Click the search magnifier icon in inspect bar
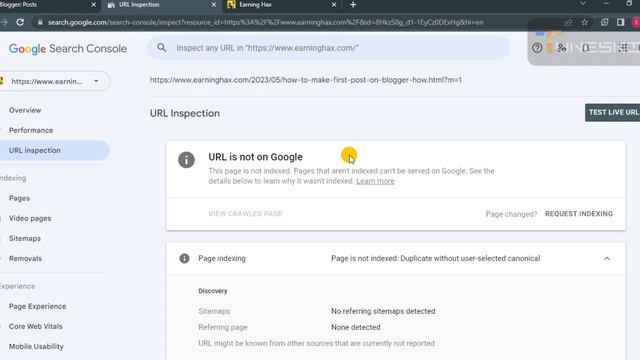The image size is (640, 360). (x=162, y=48)
